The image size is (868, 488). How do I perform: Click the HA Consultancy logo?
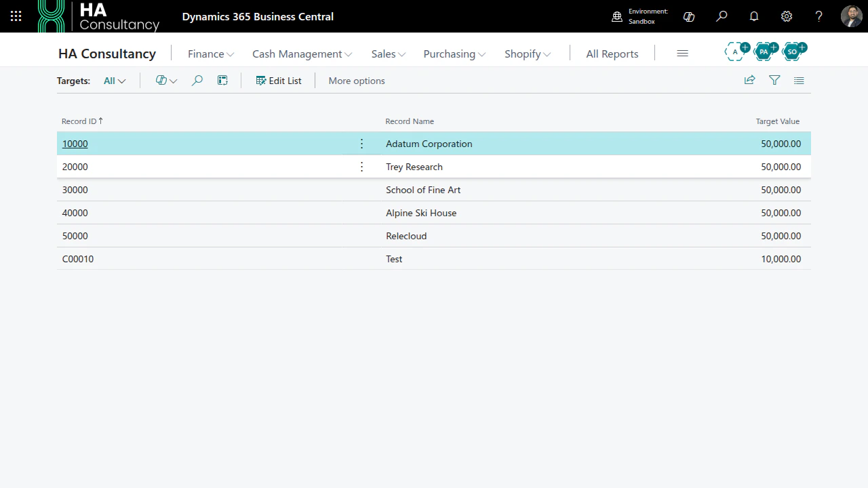coord(99,16)
